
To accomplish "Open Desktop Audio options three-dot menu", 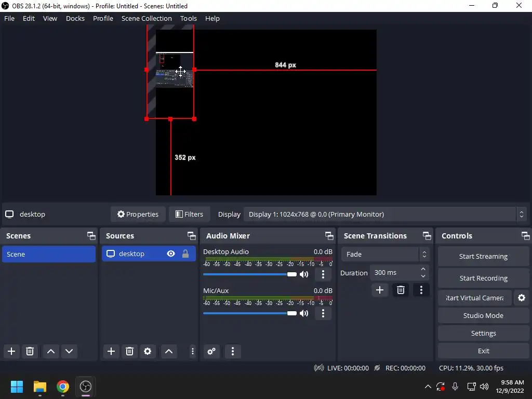I will coord(323,274).
